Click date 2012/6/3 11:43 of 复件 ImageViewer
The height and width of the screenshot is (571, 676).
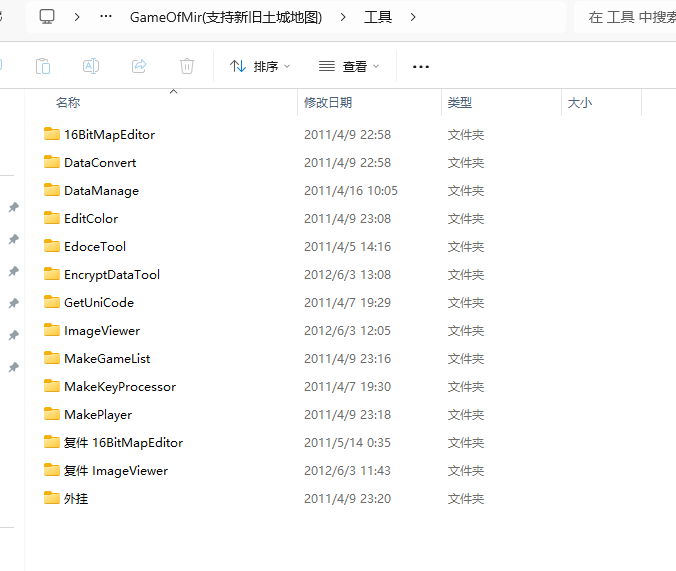347,471
